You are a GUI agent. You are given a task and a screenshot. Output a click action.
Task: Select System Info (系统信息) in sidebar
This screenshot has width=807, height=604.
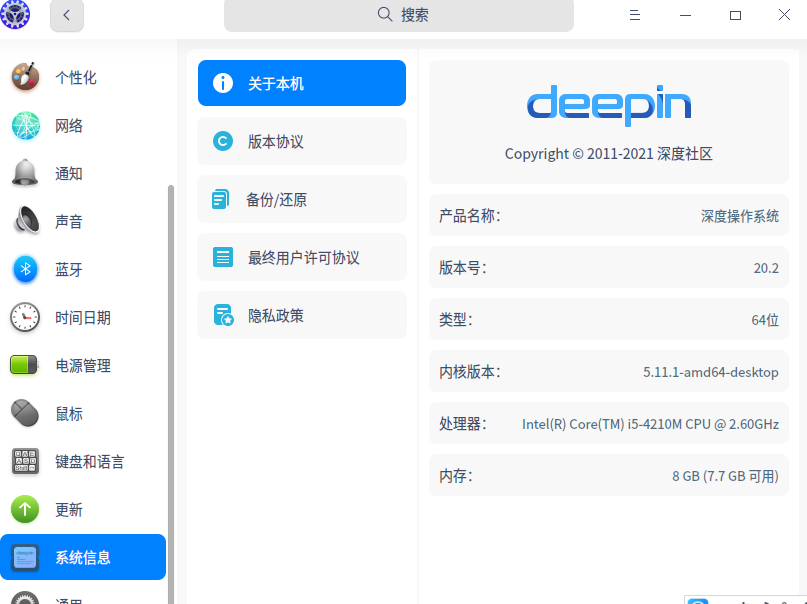coord(83,557)
